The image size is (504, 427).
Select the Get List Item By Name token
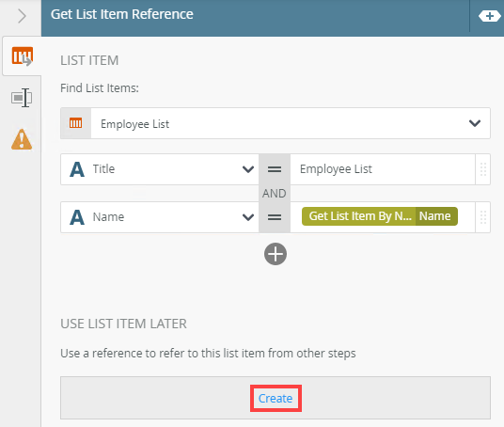click(x=380, y=216)
